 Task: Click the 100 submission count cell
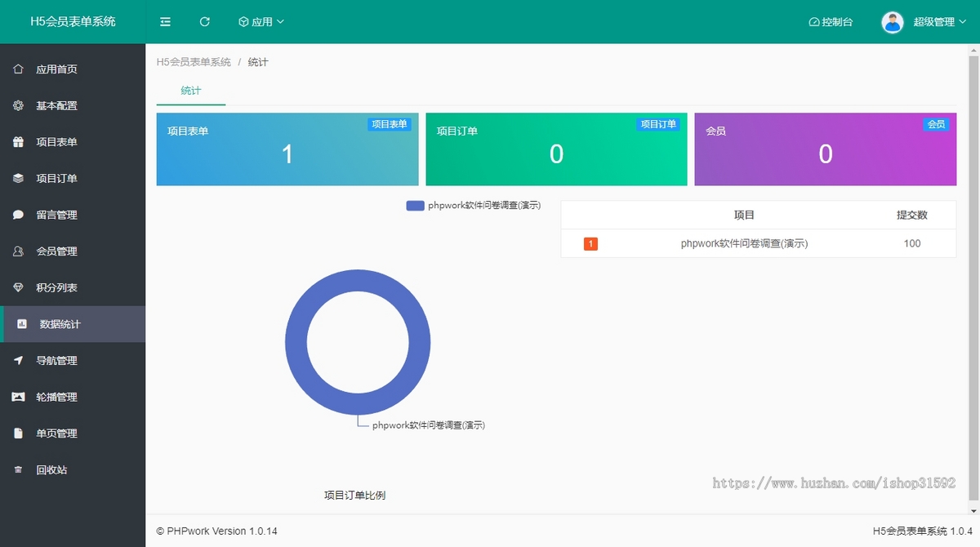click(912, 243)
